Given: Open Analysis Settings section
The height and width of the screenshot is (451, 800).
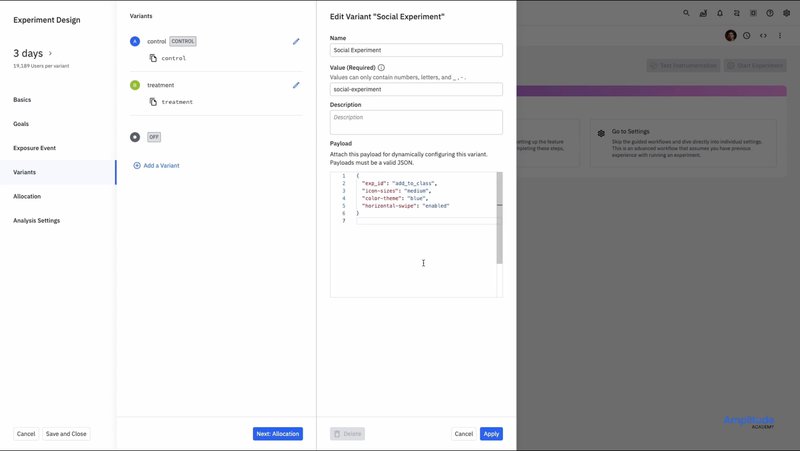Looking at the screenshot, I should click(36, 220).
